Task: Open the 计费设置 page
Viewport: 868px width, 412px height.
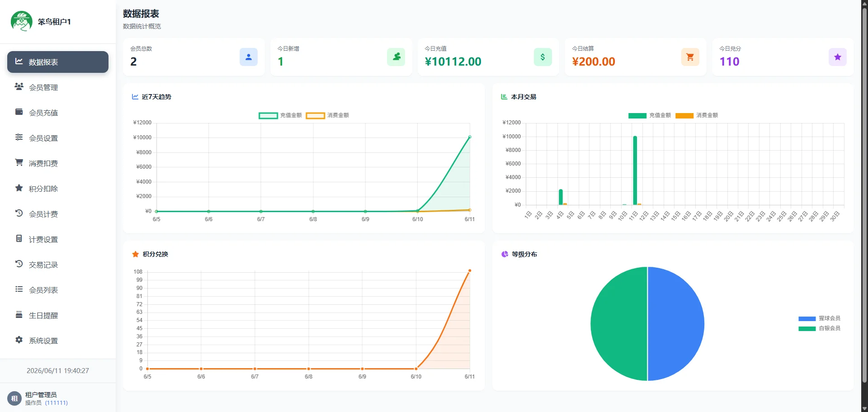Action: coord(58,239)
